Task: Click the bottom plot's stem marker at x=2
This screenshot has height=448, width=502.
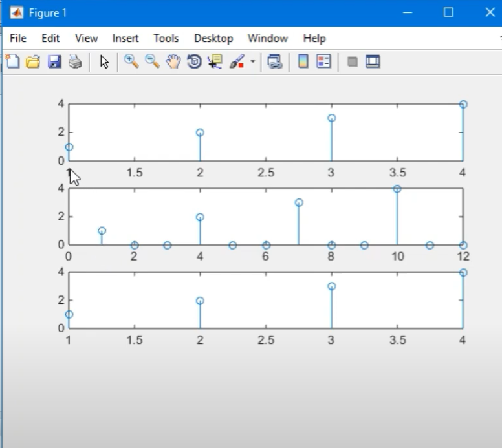Action: [x=200, y=301]
